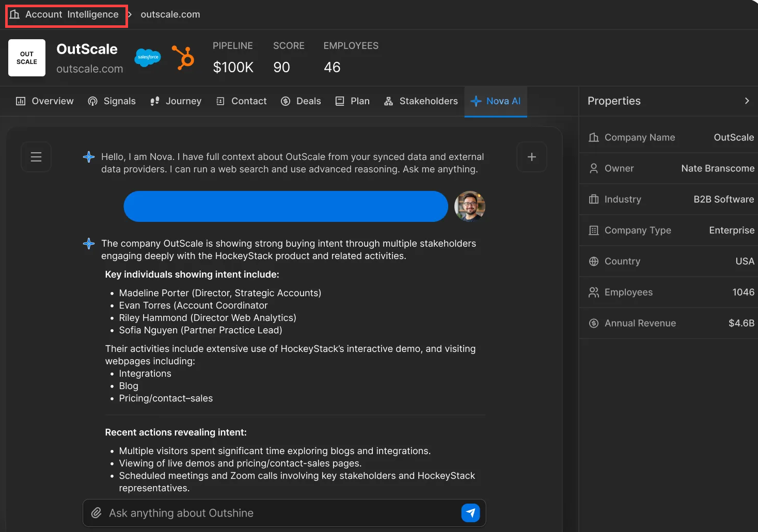Image resolution: width=758 pixels, height=532 pixels.
Task: Click the Company Type icon
Action: (x=594, y=230)
